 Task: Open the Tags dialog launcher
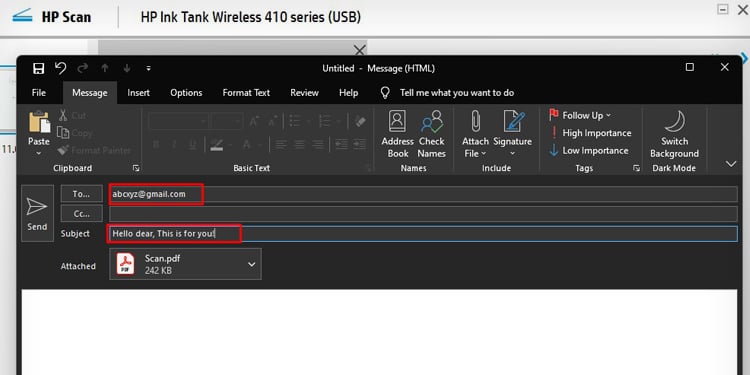point(636,168)
